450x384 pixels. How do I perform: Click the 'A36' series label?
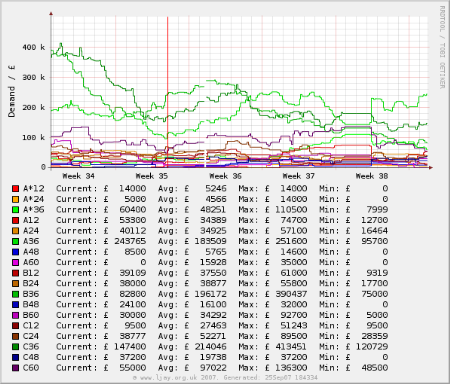pyautogui.click(x=31, y=241)
